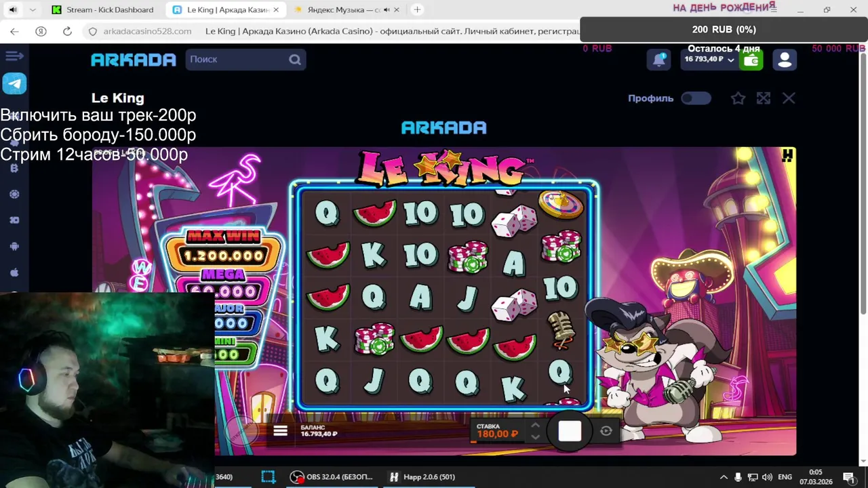Screen dimensions: 868x488
Task: Click the microphone symbol on the reels
Action: (561, 330)
